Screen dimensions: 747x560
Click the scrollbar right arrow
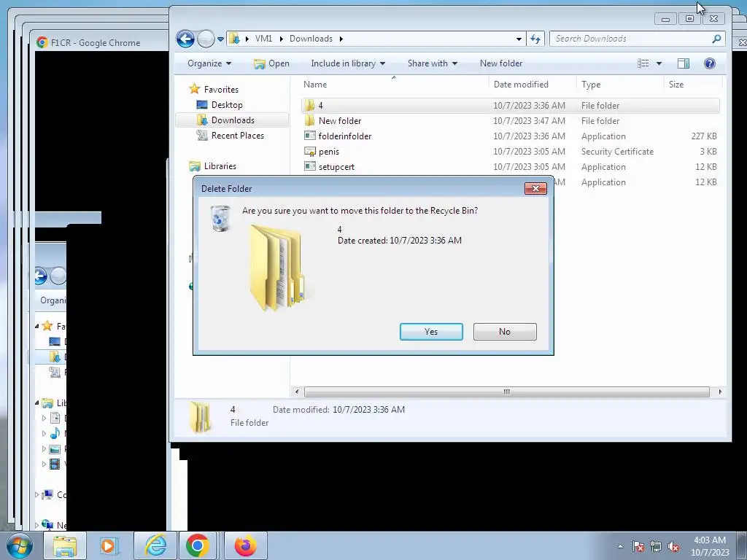[x=720, y=392]
